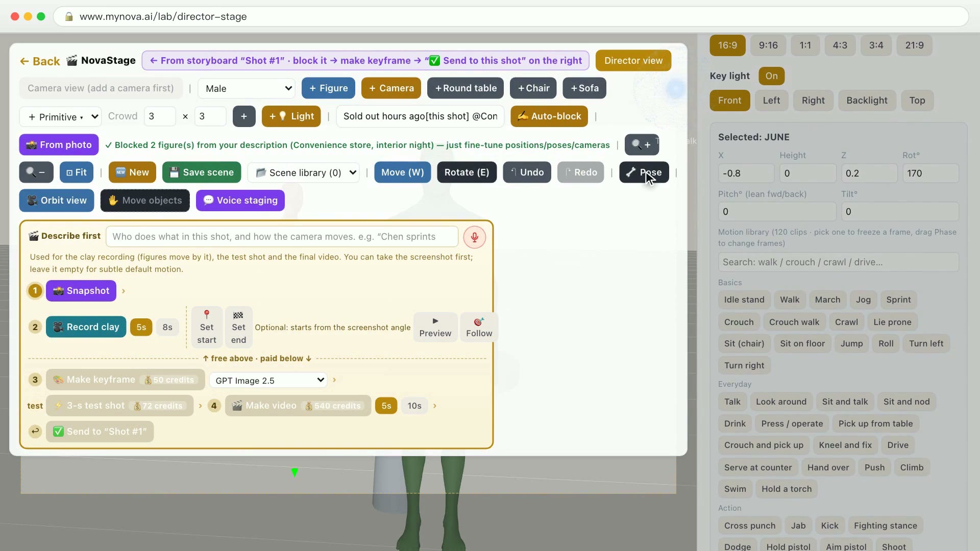Expand chevron next to Snapshot
The width and height of the screenshot is (980, 551).
point(124,291)
